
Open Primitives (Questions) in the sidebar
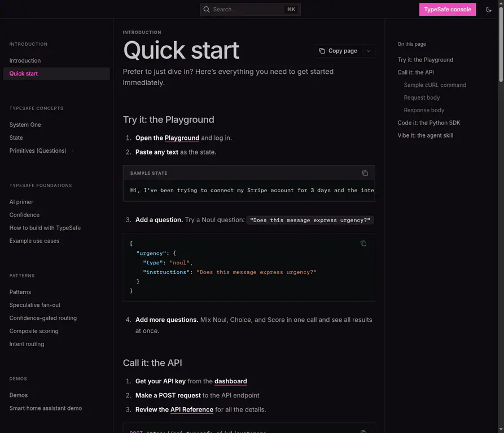pos(38,151)
